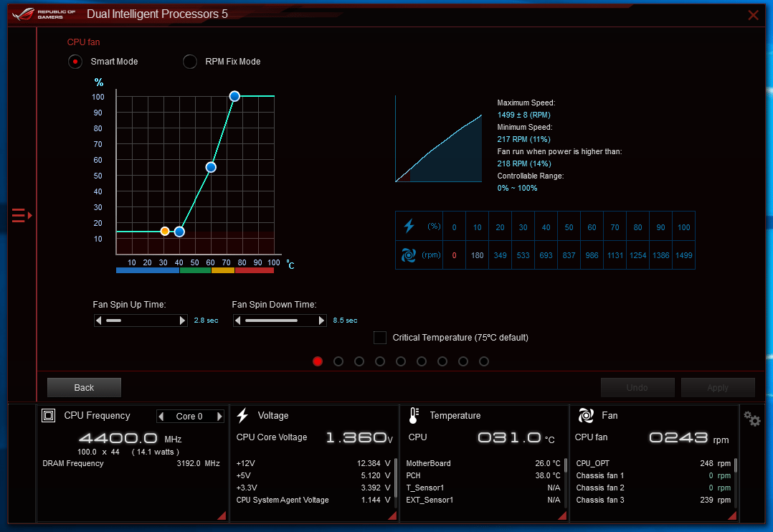Click the CPU Frequency chip icon

point(48,416)
